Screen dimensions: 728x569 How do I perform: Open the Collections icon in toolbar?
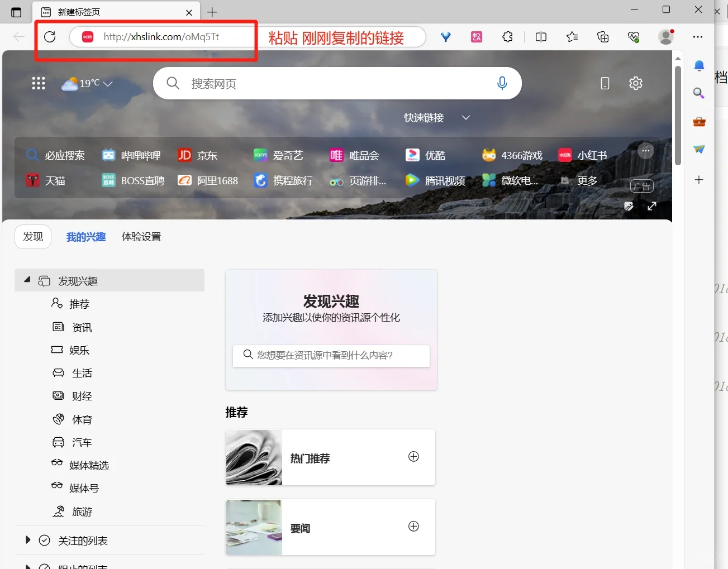pos(603,36)
